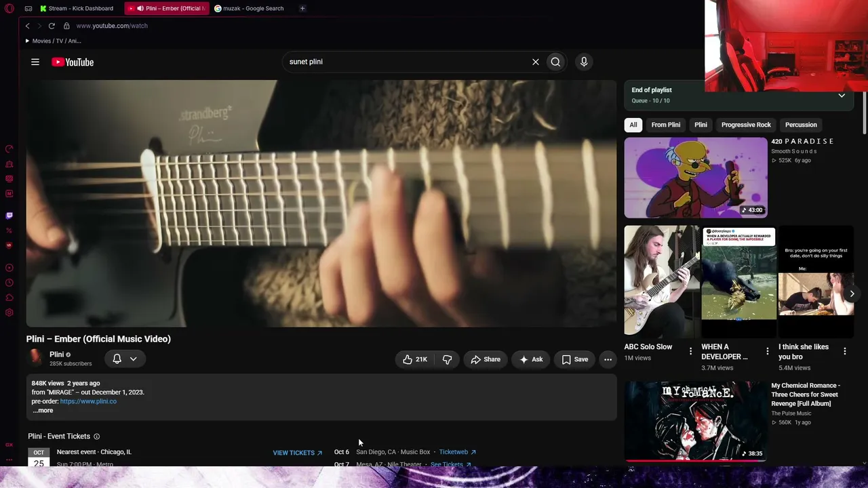Go to the YouTube home logo
868x488 pixels.
point(73,62)
